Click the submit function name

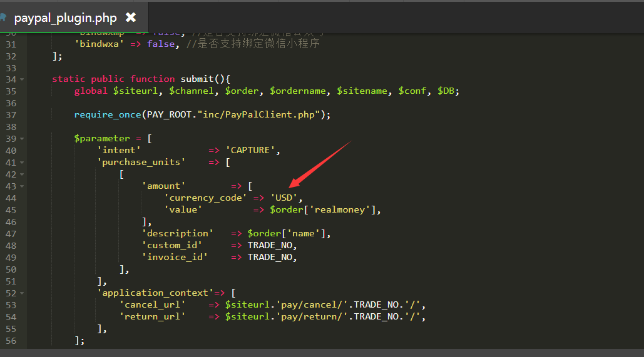point(197,79)
